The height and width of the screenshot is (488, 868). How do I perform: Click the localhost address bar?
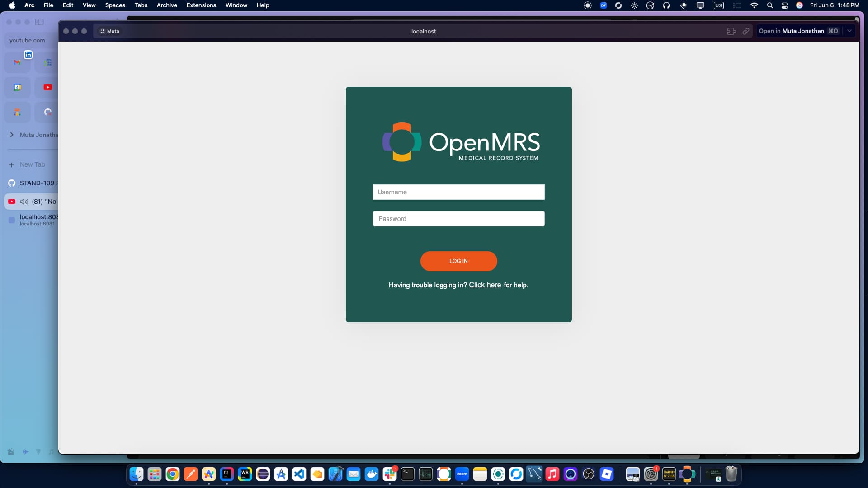[x=424, y=31]
